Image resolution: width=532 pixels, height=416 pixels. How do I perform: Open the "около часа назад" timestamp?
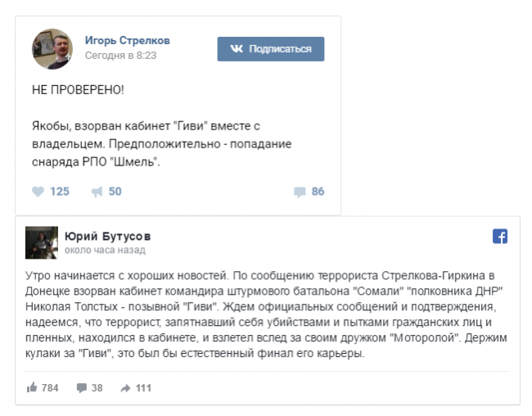(x=104, y=250)
